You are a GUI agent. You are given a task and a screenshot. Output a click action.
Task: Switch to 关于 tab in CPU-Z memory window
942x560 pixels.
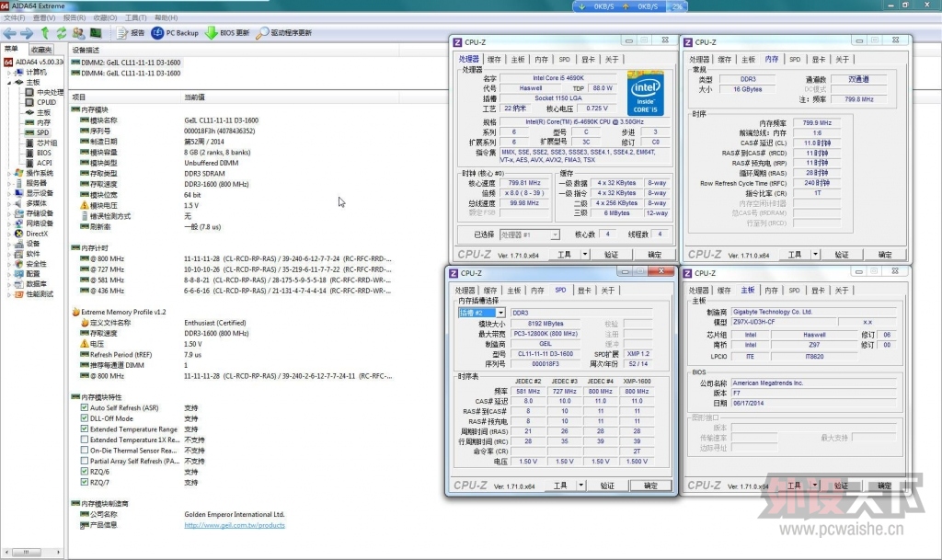843,60
